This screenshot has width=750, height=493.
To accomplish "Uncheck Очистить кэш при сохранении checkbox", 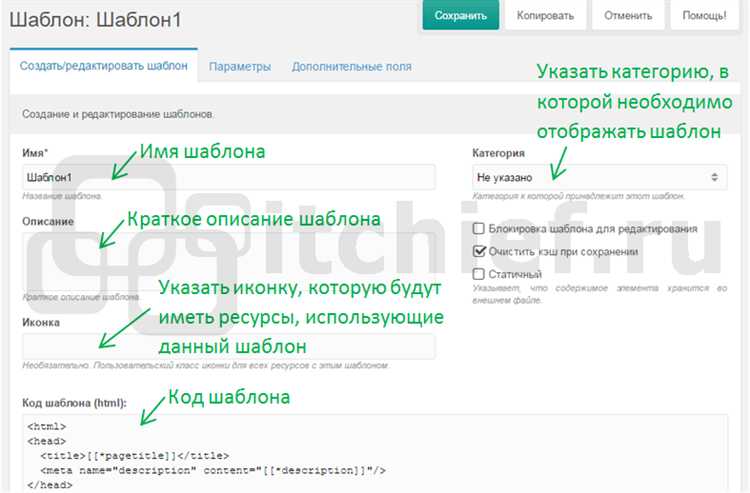I will (x=478, y=251).
